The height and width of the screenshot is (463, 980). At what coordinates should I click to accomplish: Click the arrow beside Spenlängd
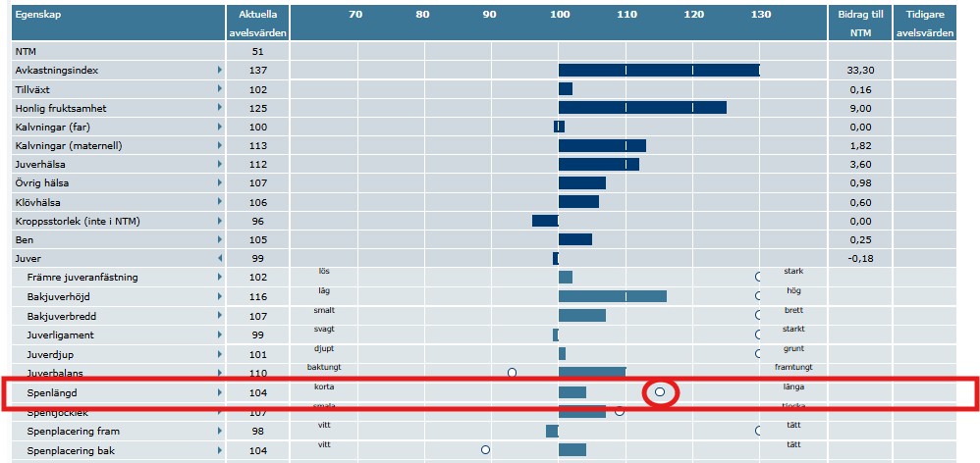click(x=220, y=393)
